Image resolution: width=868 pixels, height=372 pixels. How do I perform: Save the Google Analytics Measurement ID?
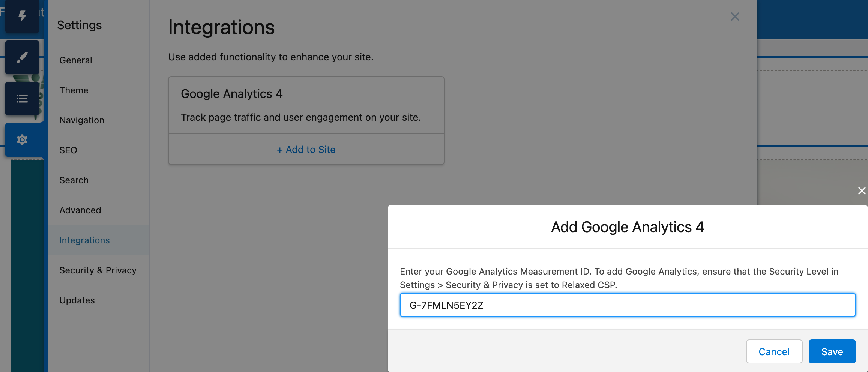[832, 351]
